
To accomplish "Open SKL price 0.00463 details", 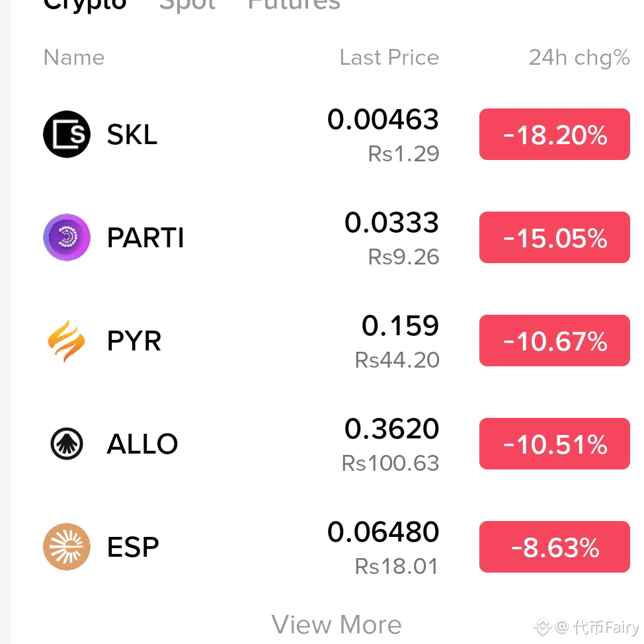I will point(383,120).
